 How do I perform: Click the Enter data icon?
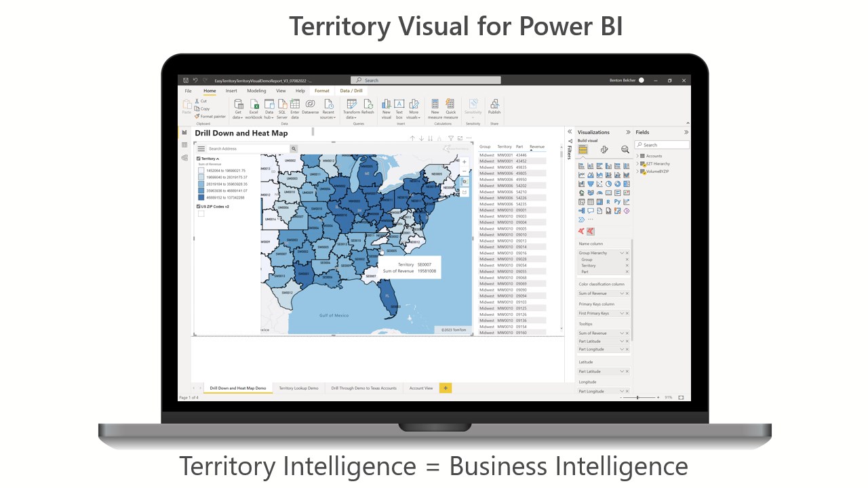295,104
